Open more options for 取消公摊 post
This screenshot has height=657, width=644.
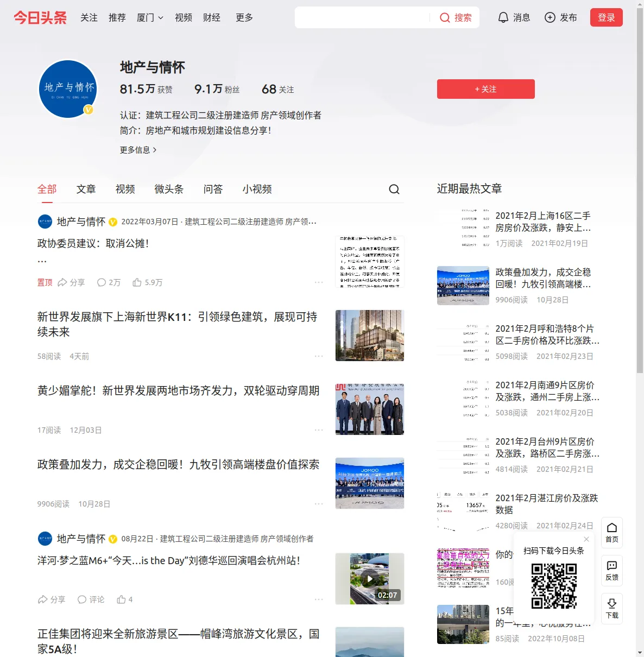click(x=319, y=282)
